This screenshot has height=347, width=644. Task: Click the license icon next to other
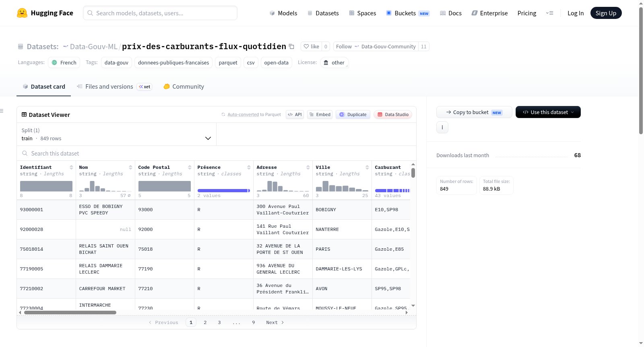[326, 62]
